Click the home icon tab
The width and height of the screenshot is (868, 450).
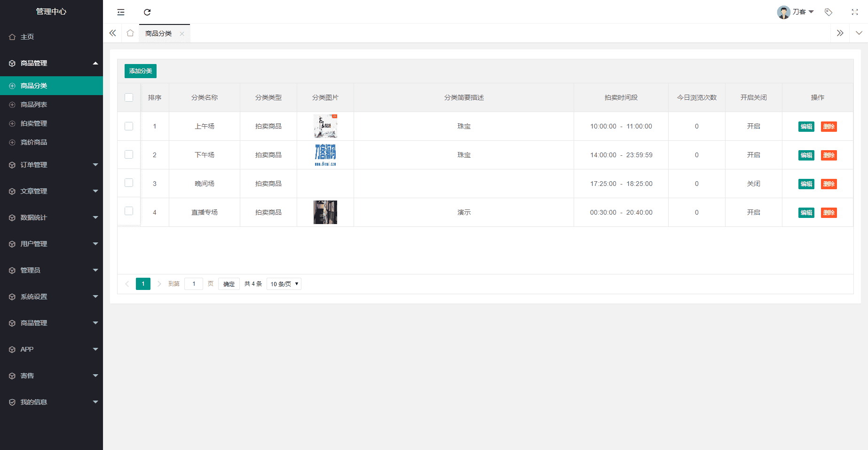130,33
